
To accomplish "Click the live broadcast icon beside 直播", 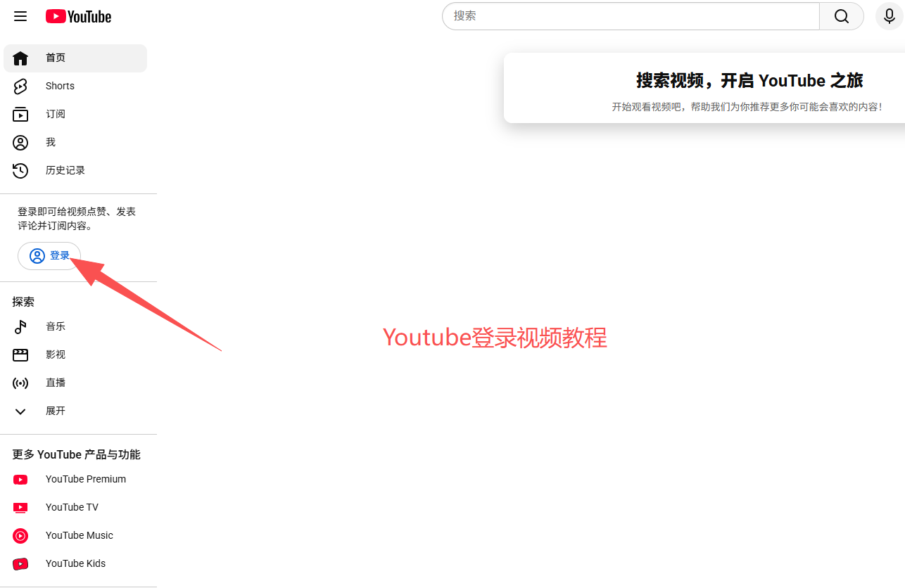I will coord(20,383).
